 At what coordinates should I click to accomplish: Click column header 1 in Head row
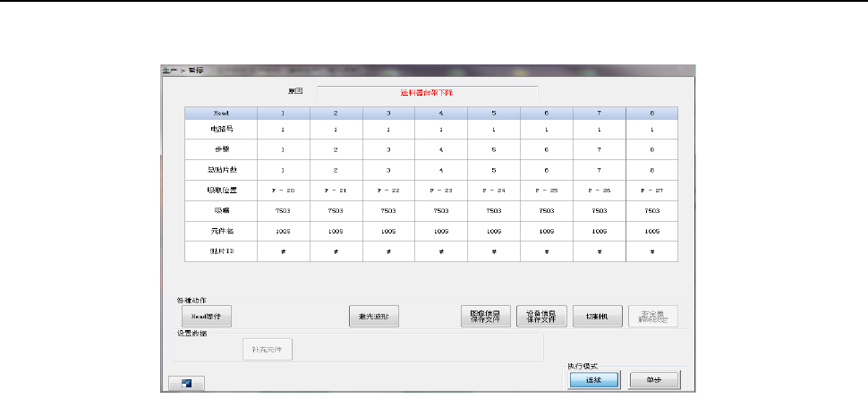284,113
